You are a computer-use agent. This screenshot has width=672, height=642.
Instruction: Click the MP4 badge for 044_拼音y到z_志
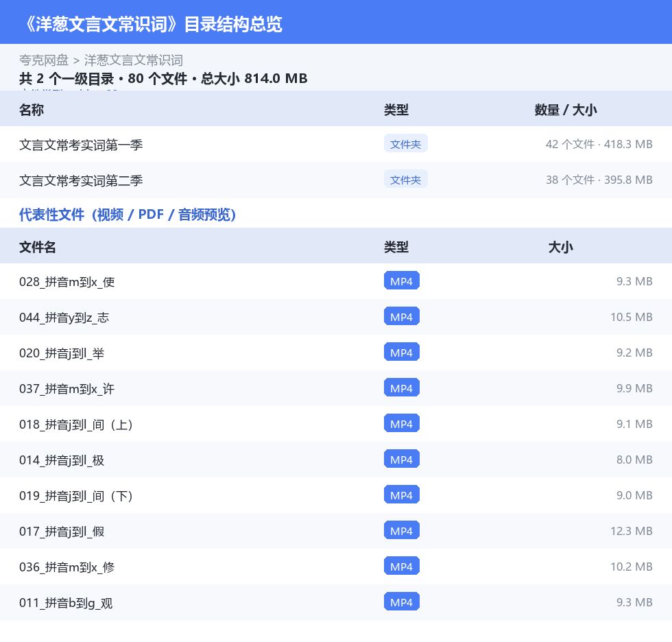402,316
